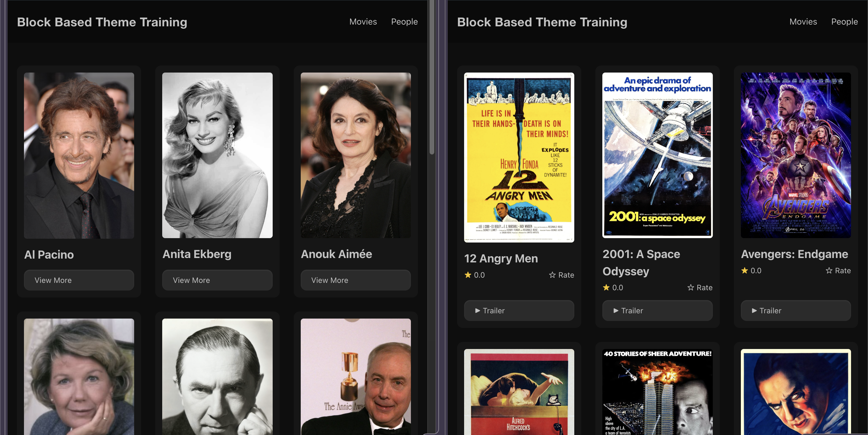Click the yellow star next to 2001: A Space Odyssey's rating
The height and width of the screenshot is (435, 868).
tap(606, 288)
